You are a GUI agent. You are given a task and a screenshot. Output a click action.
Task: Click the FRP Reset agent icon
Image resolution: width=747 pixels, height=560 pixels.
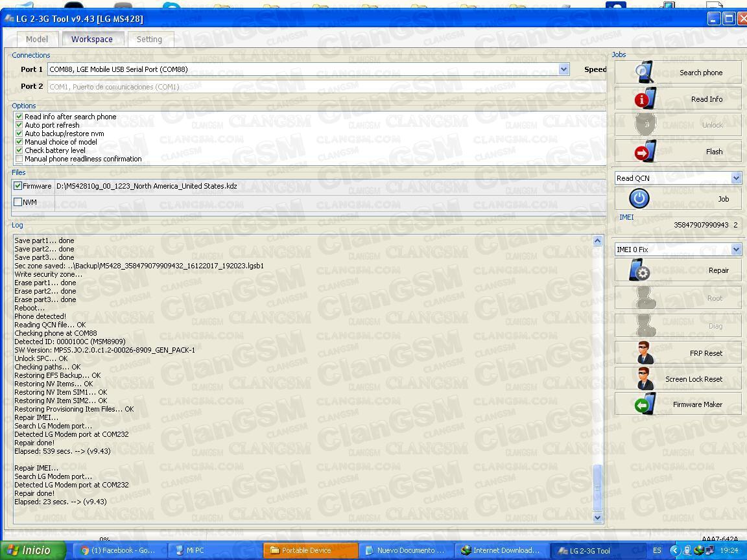pyautogui.click(x=645, y=353)
